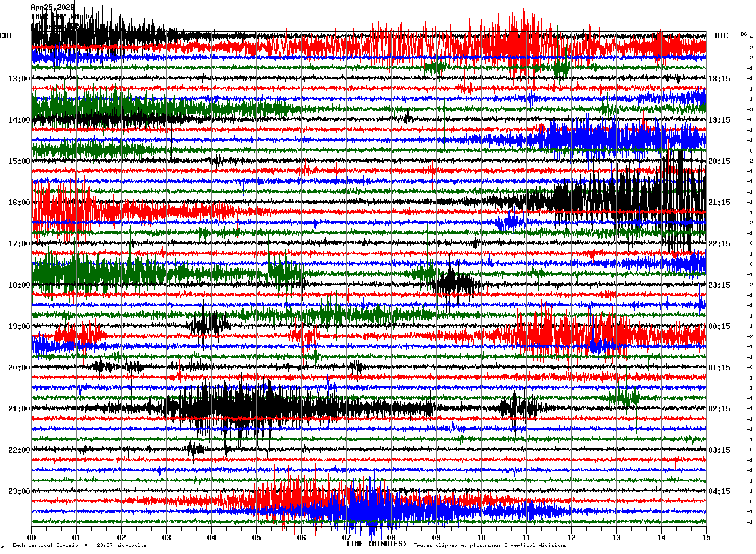Click the 20:15 UTC row label
Image resolution: width=756 pixels, height=554 pixels.
click(x=719, y=161)
